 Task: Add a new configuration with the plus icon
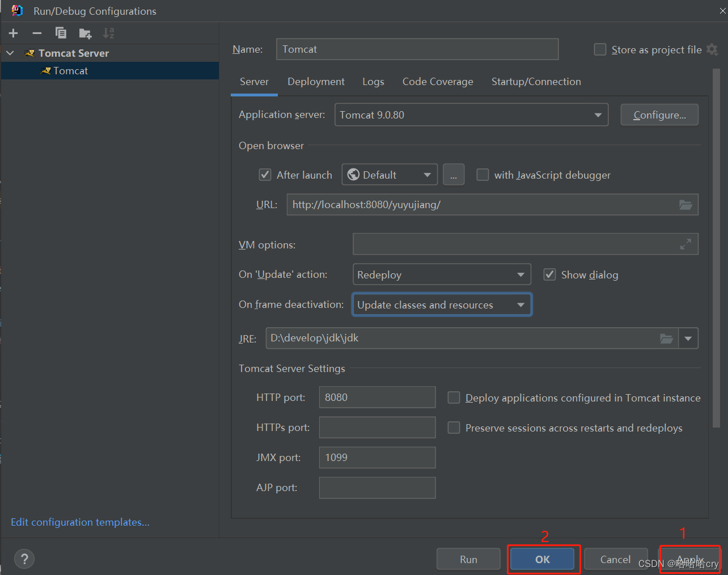point(14,33)
